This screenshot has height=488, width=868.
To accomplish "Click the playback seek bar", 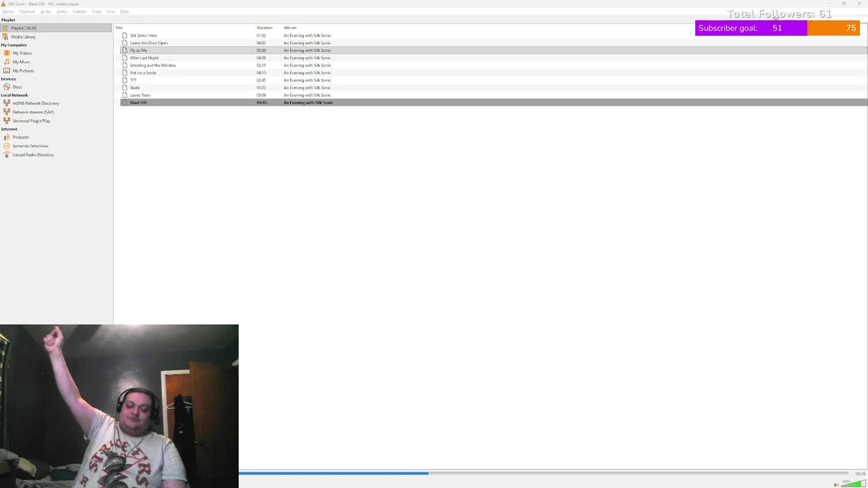I will [x=543, y=473].
